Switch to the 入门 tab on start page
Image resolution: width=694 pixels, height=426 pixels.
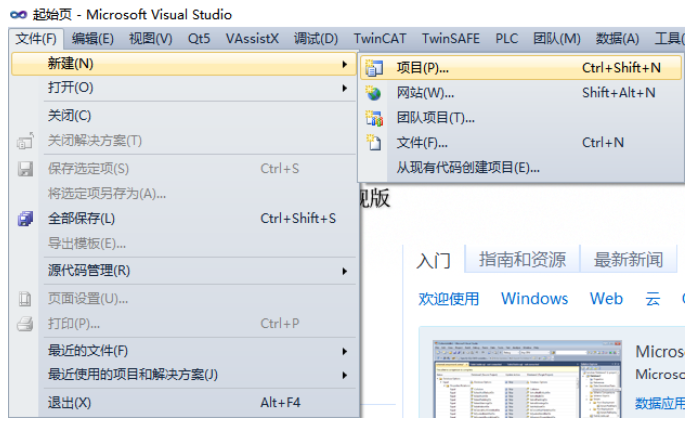(x=433, y=260)
